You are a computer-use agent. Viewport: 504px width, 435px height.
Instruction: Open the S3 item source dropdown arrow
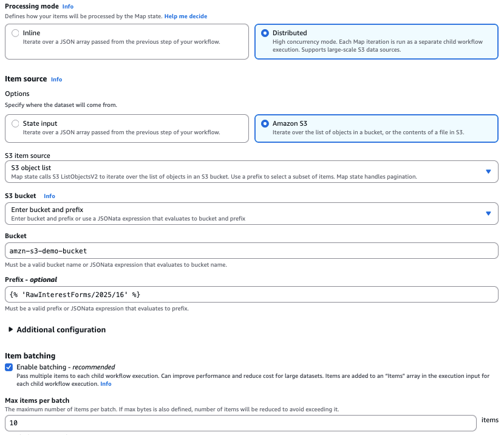point(489,171)
